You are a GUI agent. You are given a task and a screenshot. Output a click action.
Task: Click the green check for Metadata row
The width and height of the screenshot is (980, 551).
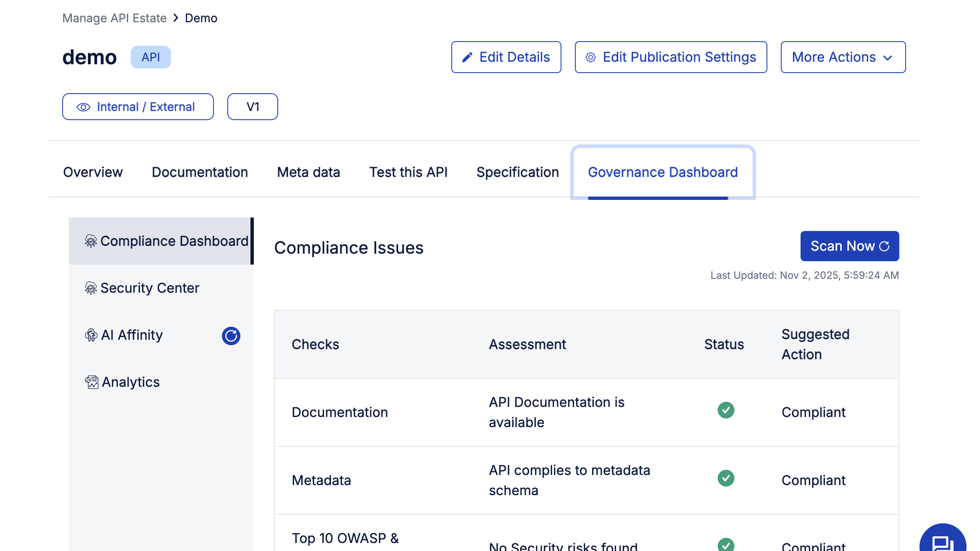point(726,478)
